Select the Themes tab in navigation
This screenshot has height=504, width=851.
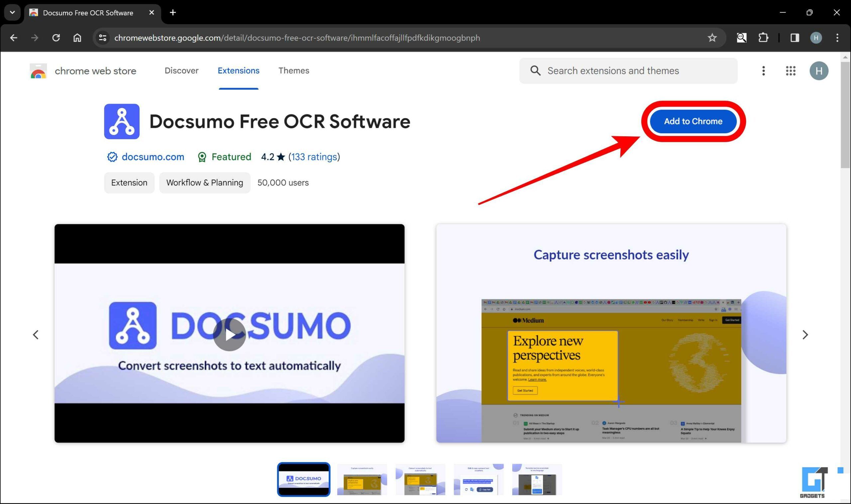pyautogui.click(x=294, y=70)
